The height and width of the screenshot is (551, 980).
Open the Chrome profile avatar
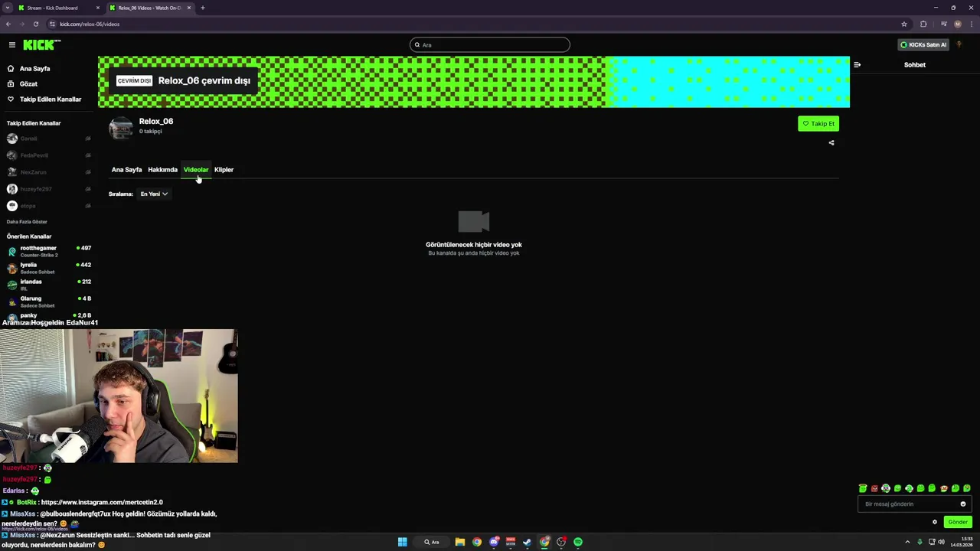(958, 24)
